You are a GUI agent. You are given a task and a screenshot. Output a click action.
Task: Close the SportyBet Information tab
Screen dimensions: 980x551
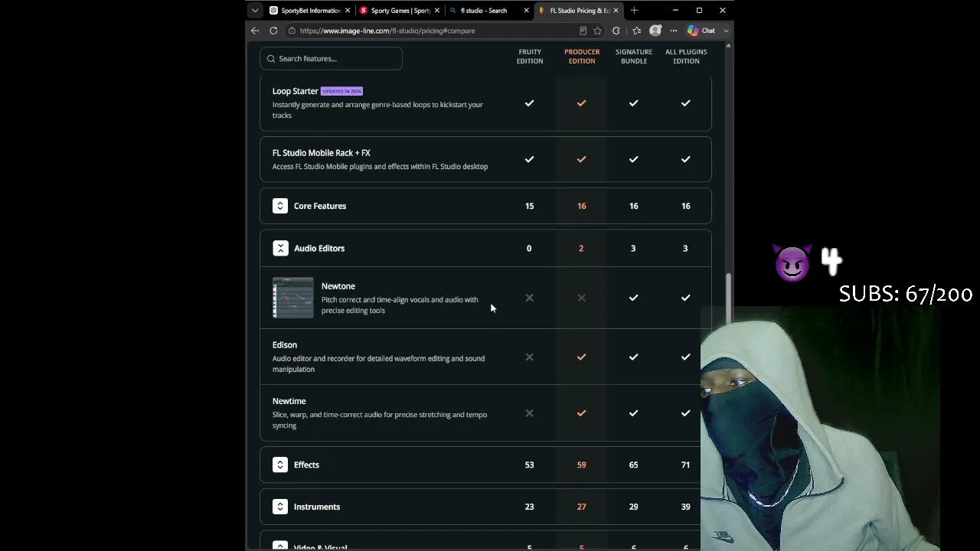click(348, 11)
